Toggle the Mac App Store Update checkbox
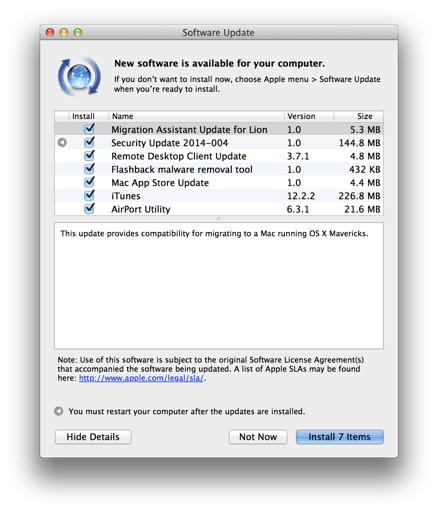This screenshot has width=438, height=513. click(89, 182)
